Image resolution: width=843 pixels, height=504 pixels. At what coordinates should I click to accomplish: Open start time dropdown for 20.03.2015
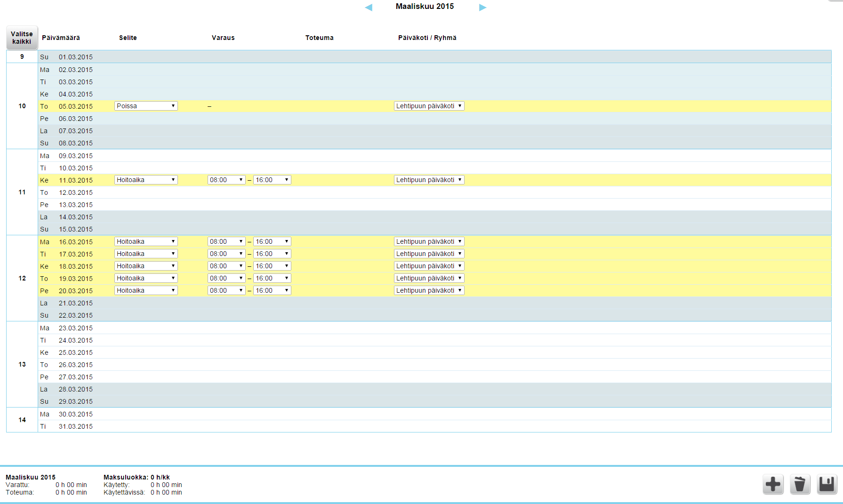[x=226, y=290]
